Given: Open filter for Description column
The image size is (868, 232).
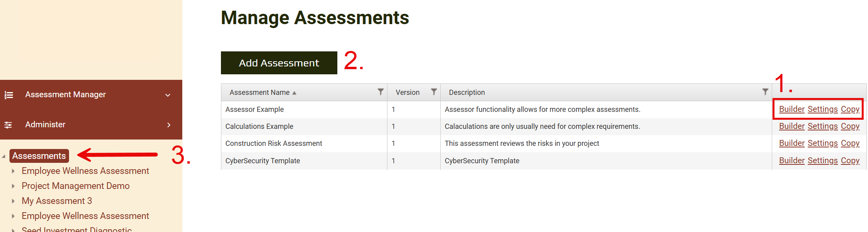Looking at the screenshot, I should (x=765, y=92).
